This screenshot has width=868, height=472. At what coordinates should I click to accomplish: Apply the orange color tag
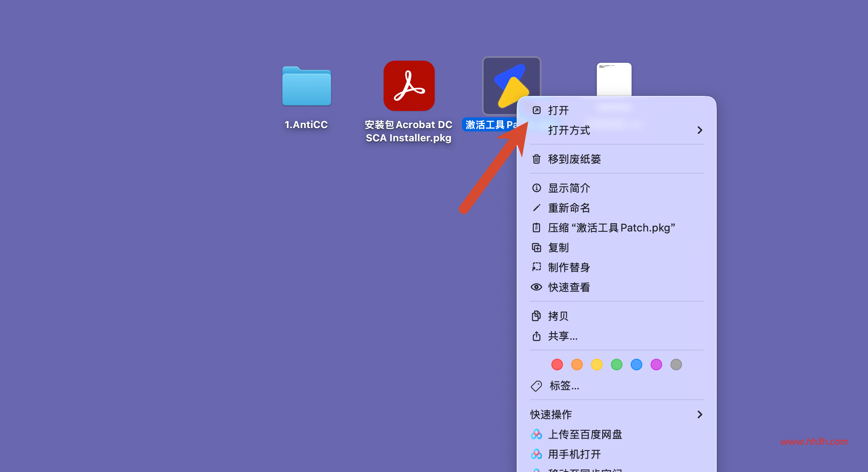coord(577,365)
